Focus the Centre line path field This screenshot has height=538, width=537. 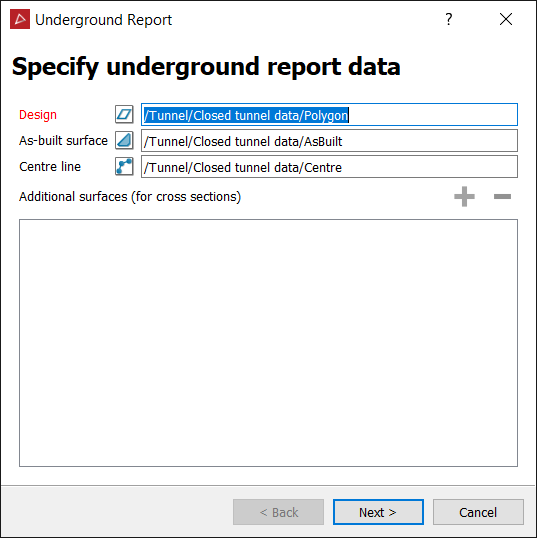pos(329,167)
